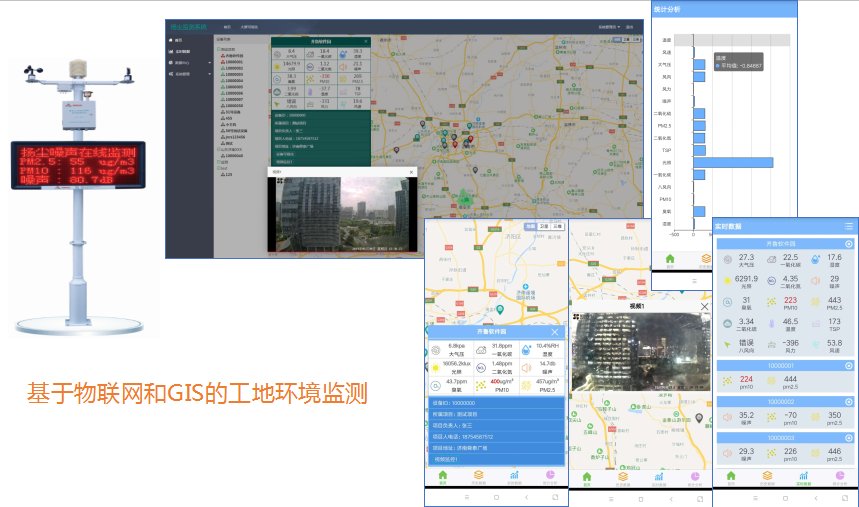Tap the wind-direction 错误 tile in 实时数据
Image resolution: width=859 pixels, height=507 pixels.
(x=740, y=346)
